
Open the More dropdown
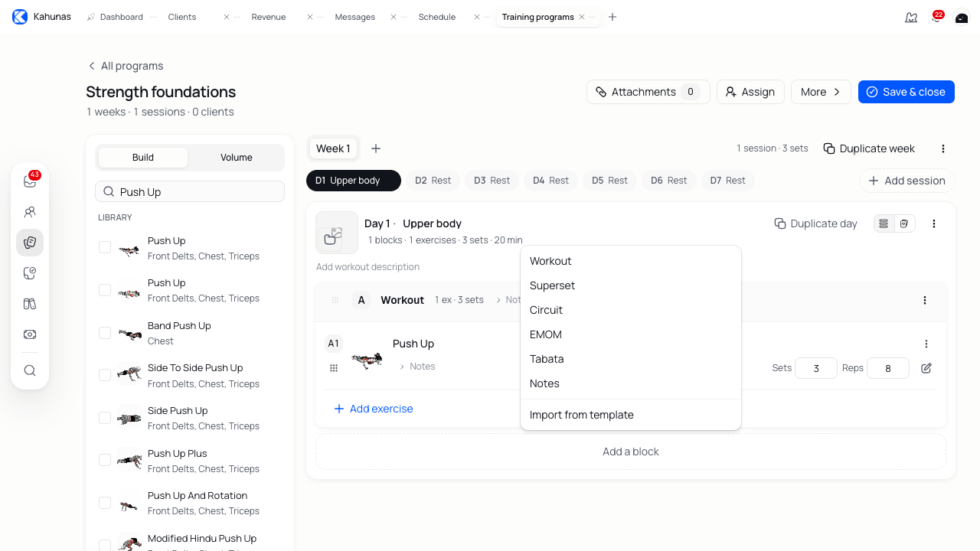[821, 92]
